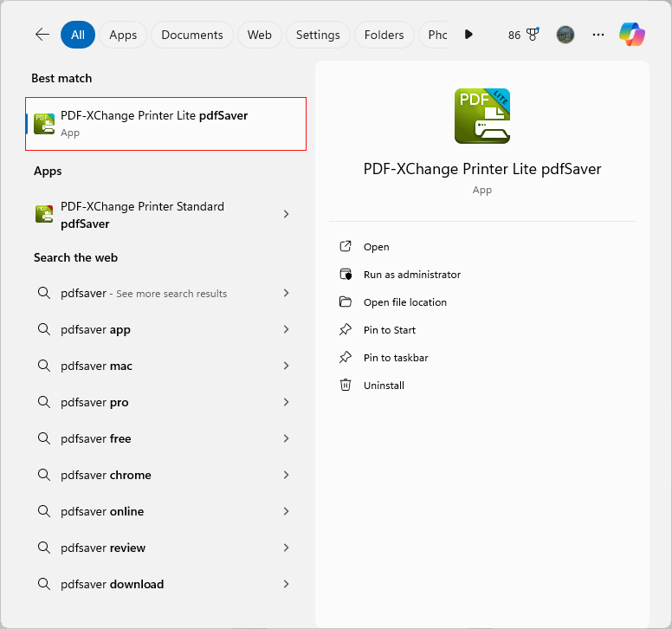Open the Copilot icon
Image resolution: width=672 pixels, height=629 pixels.
(632, 35)
